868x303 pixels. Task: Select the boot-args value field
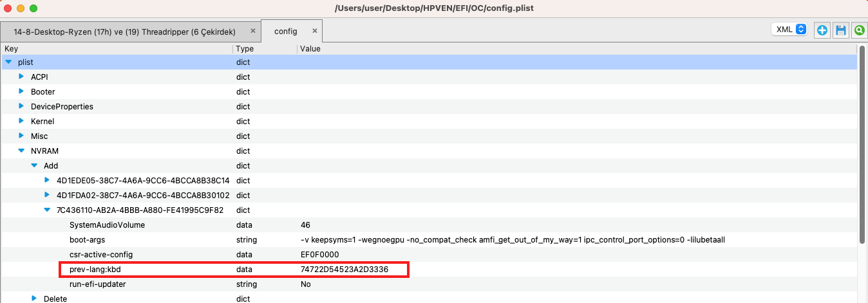point(512,240)
